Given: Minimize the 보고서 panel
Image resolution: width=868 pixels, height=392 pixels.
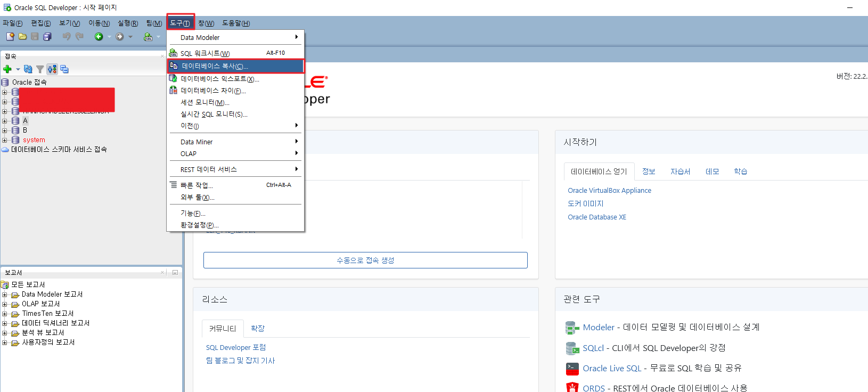Looking at the screenshot, I should pos(175,272).
